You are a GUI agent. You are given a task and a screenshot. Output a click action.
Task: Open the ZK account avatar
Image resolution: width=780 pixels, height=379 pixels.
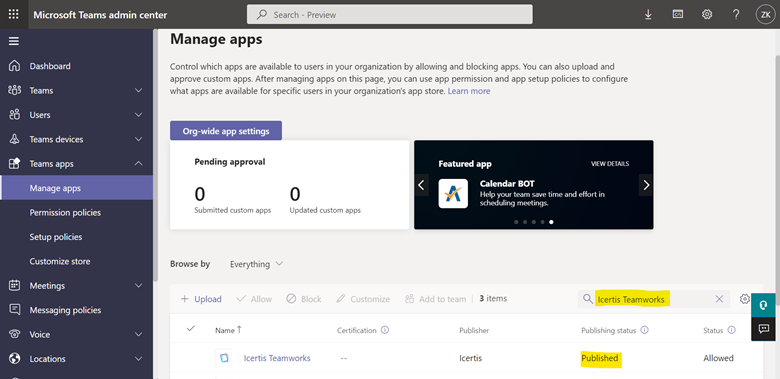765,14
